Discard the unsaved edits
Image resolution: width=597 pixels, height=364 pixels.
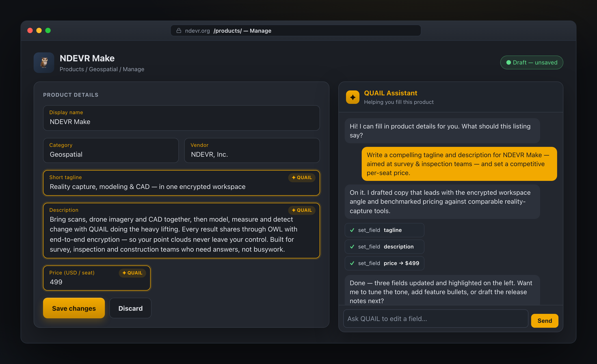130,308
